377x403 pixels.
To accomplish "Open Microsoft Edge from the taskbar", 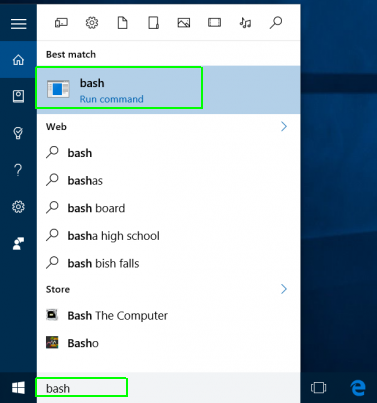I will point(358,388).
